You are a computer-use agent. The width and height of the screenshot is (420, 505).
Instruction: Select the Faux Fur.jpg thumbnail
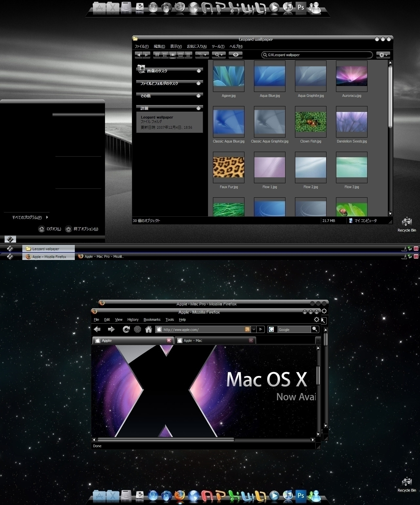click(x=229, y=167)
